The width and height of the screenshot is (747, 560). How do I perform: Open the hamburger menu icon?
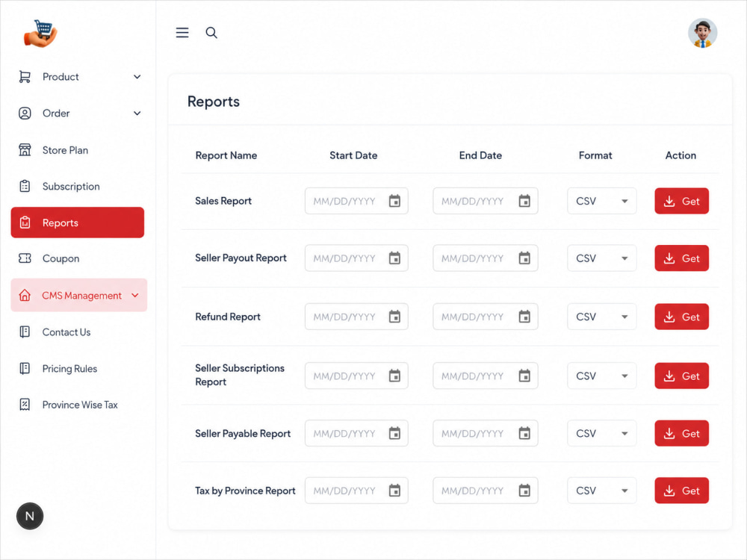(182, 32)
